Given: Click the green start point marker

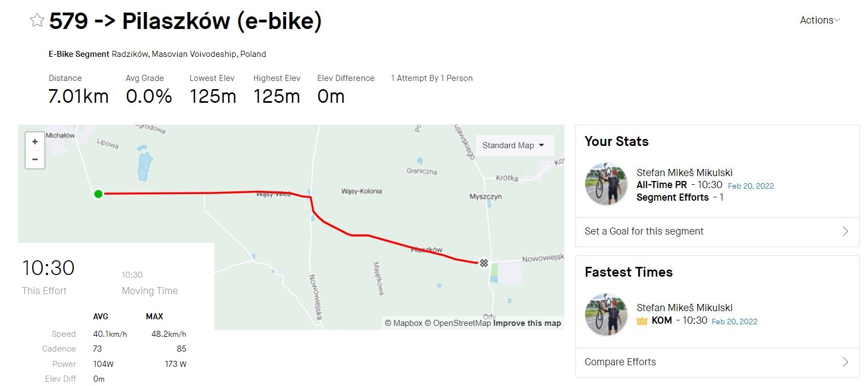Looking at the screenshot, I should point(98,194).
